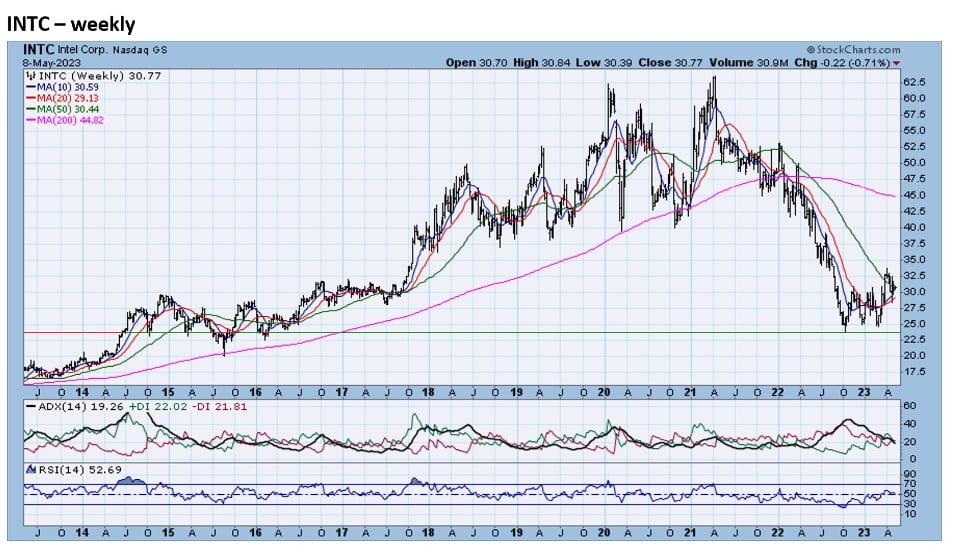Viewport: 953px width, 552px height.
Task: Click the 'INTC – weekly' heading
Action: point(71,24)
